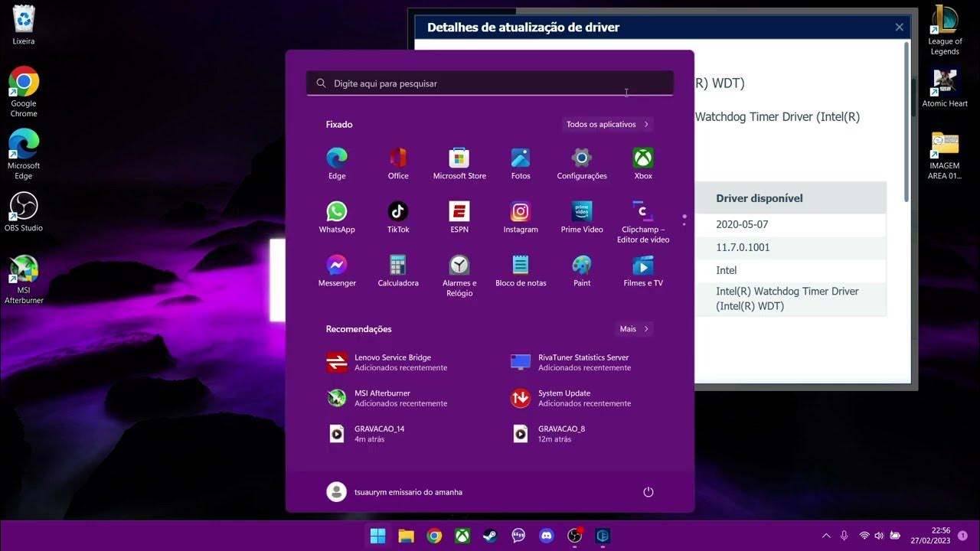The width and height of the screenshot is (980, 551).
Task: Open Xbox from the taskbar
Action: [x=462, y=536]
